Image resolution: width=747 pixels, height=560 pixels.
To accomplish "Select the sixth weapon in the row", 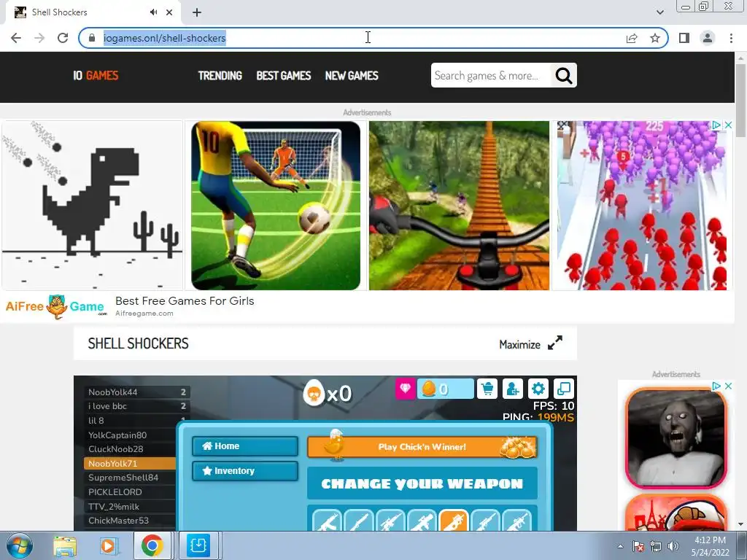I will pos(485,520).
